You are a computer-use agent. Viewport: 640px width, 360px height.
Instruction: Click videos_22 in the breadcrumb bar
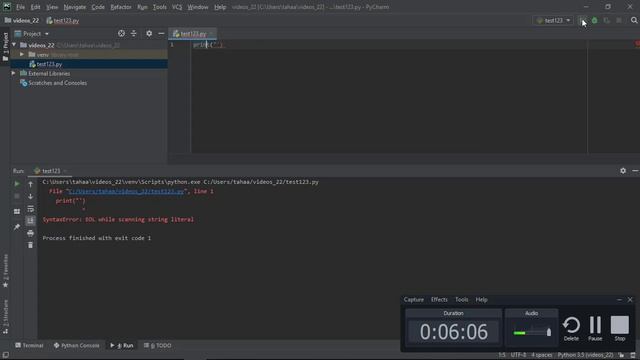click(22, 20)
